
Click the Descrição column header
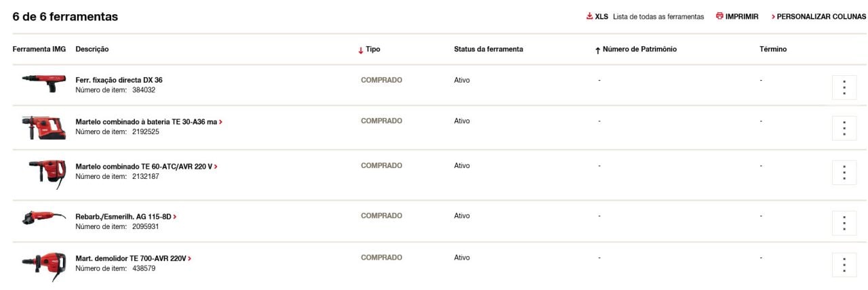(x=92, y=49)
